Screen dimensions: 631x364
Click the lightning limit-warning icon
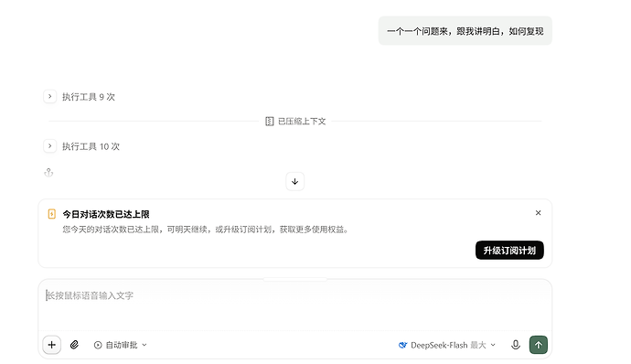pos(52,214)
